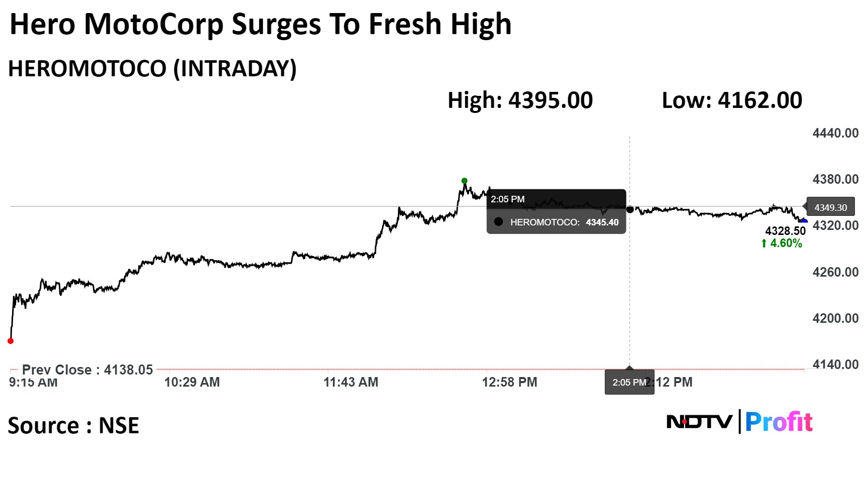Click the 4440.00 price axis label
This screenshot has width=868, height=488.
[x=835, y=133]
